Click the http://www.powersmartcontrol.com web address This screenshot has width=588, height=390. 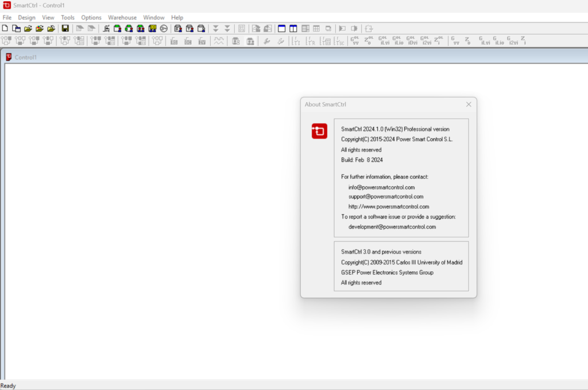click(389, 207)
